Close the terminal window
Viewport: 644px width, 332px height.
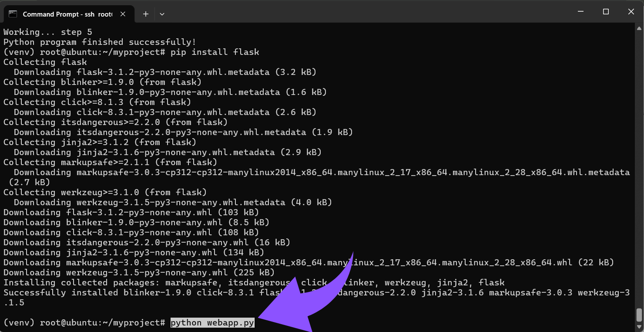pos(631,12)
